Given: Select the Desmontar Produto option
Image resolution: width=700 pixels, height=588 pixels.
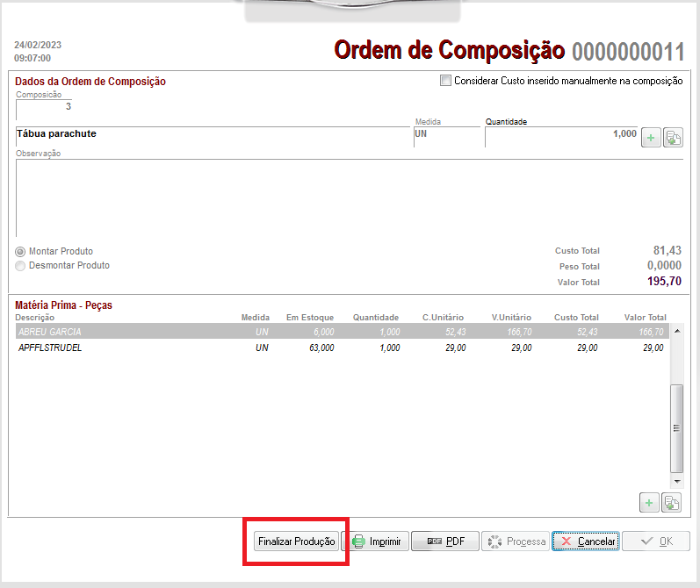Looking at the screenshot, I should [x=21, y=265].
